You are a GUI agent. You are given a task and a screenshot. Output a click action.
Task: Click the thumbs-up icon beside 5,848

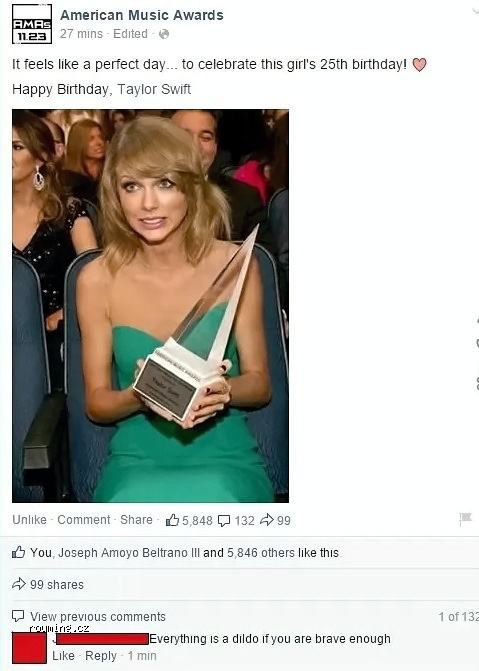tap(172, 520)
